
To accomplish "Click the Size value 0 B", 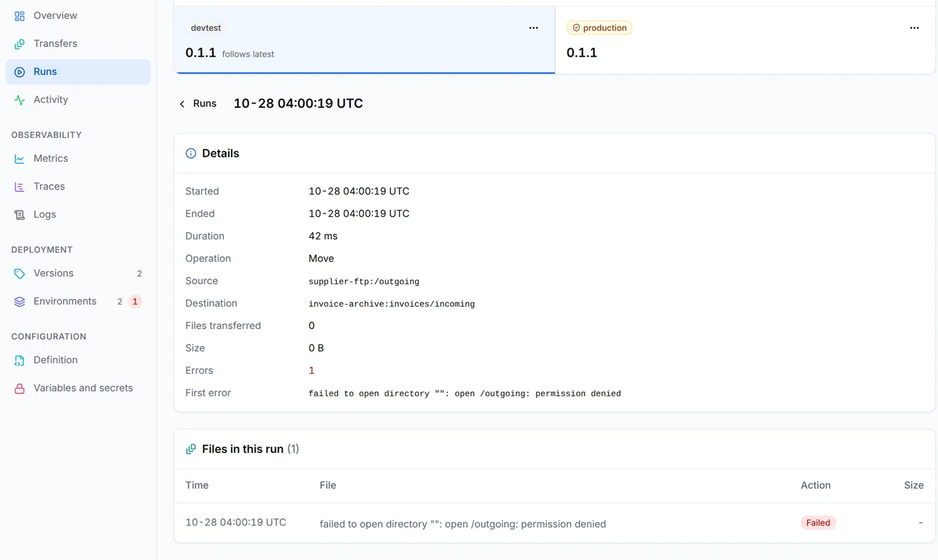I will 316,348.
